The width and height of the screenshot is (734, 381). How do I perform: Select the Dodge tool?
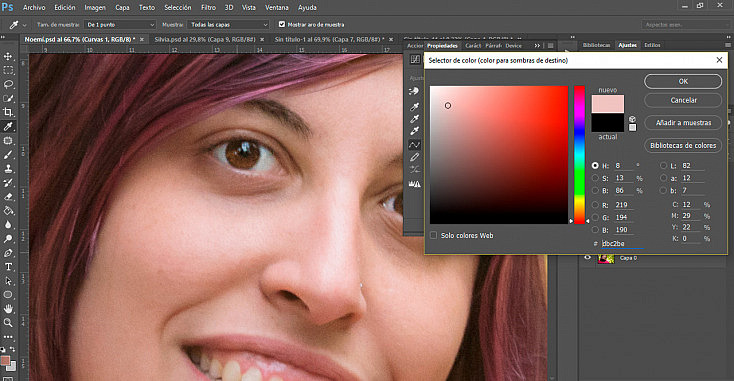pyautogui.click(x=8, y=239)
